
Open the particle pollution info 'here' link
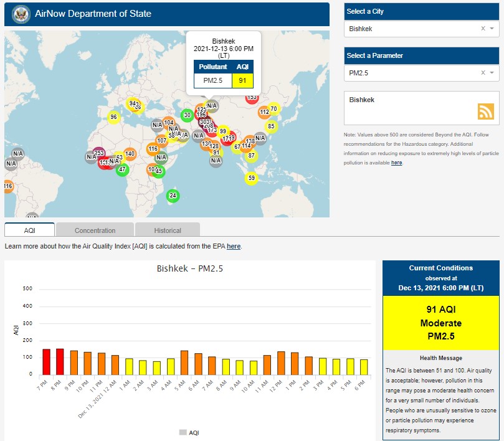tap(396, 163)
